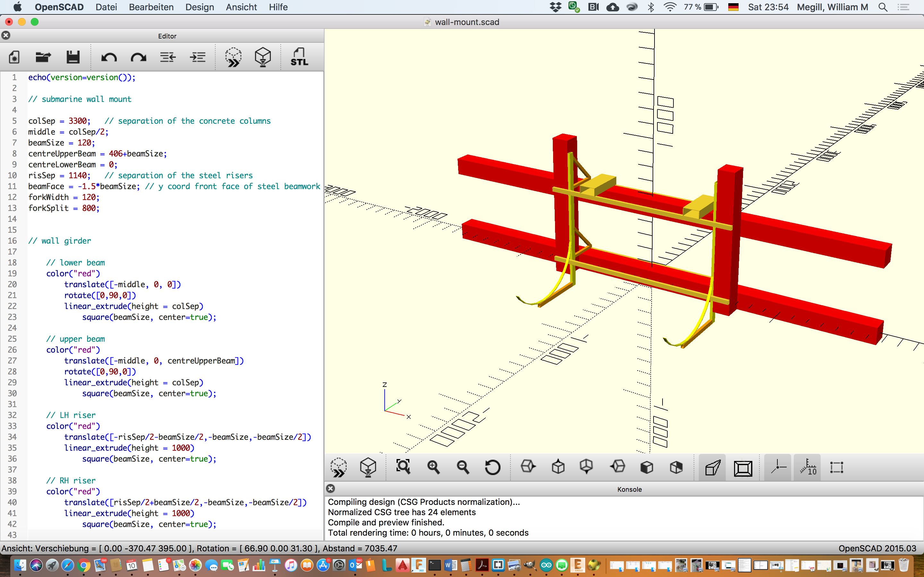Click the editor Preview icon
This screenshot has height=577, width=924.
233,57
